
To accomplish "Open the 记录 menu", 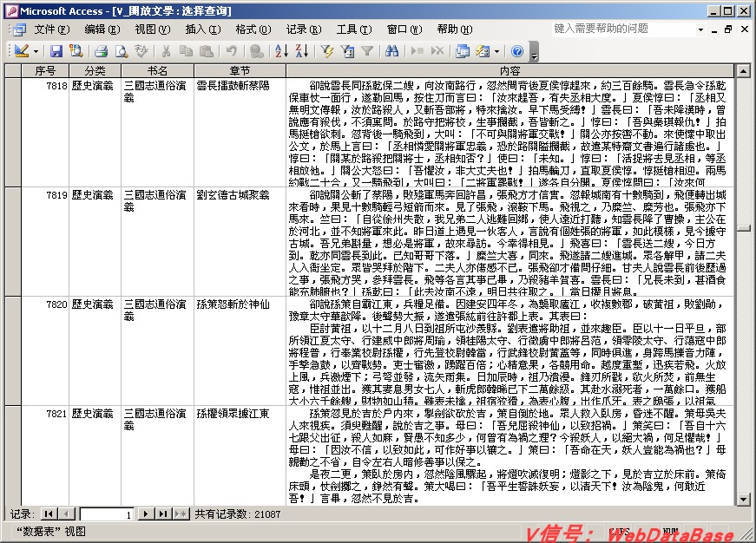I will [304, 29].
